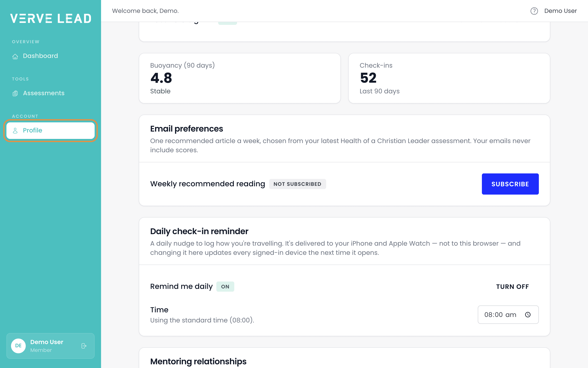Click the 'Time' label
The width and height of the screenshot is (588, 368).
point(159,310)
